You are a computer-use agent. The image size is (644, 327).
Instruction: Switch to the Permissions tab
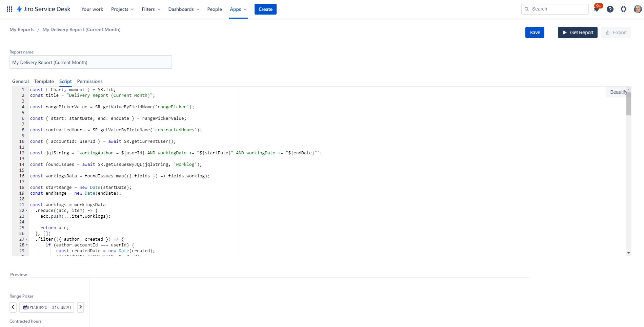click(90, 81)
